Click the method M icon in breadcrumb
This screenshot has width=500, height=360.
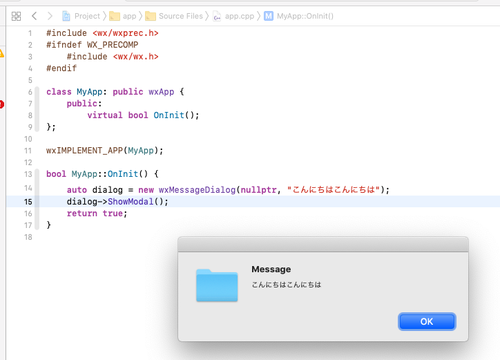[269, 16]
